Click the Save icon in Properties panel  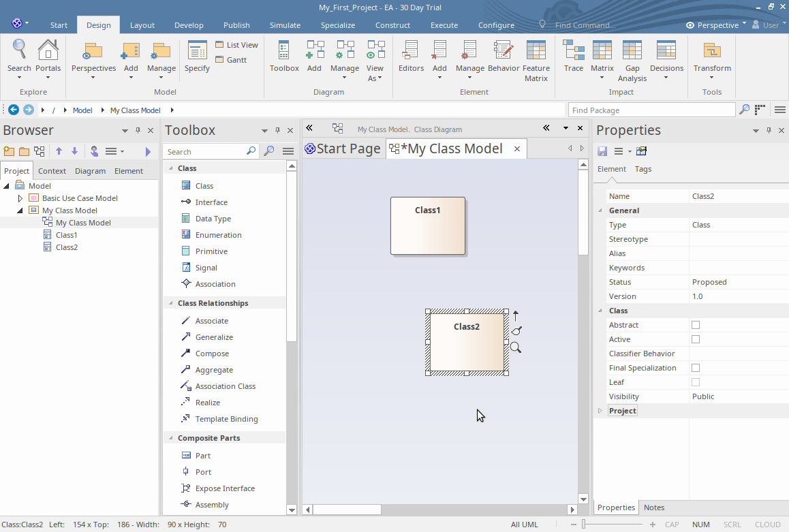[x=602, y=151]
